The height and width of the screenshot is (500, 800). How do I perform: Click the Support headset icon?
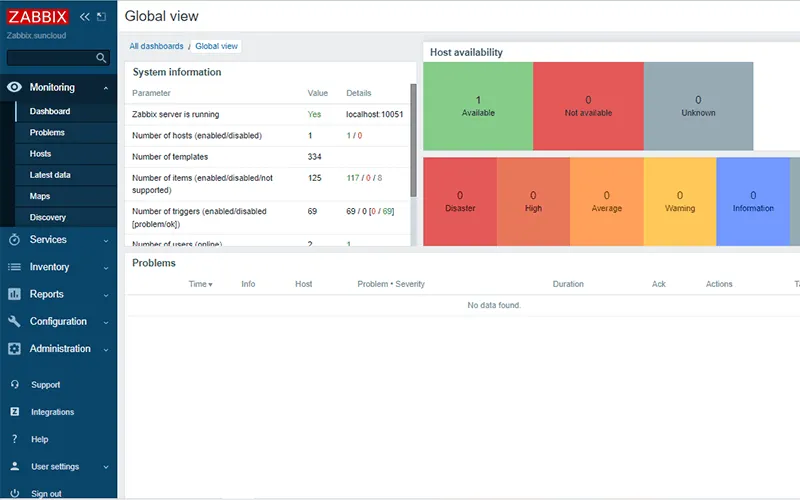point(15,384)
